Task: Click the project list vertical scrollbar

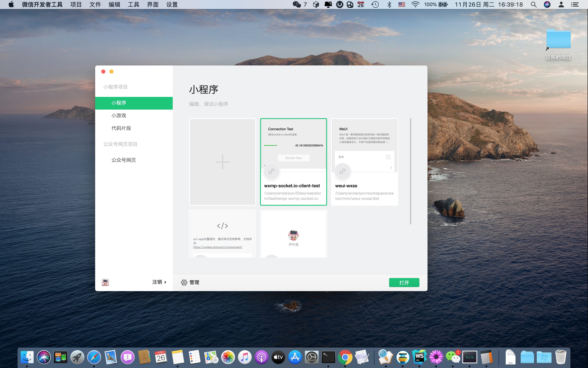Action: [x=410, y=171]
